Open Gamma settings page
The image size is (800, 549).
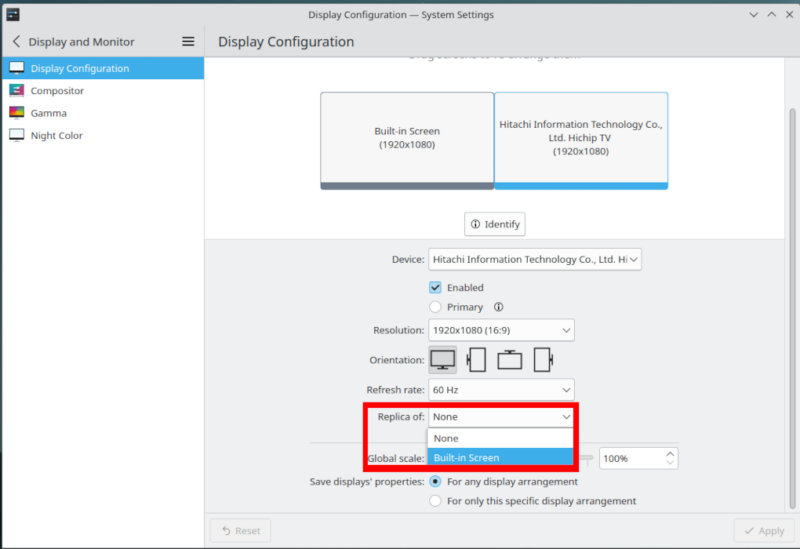point(103,113)
